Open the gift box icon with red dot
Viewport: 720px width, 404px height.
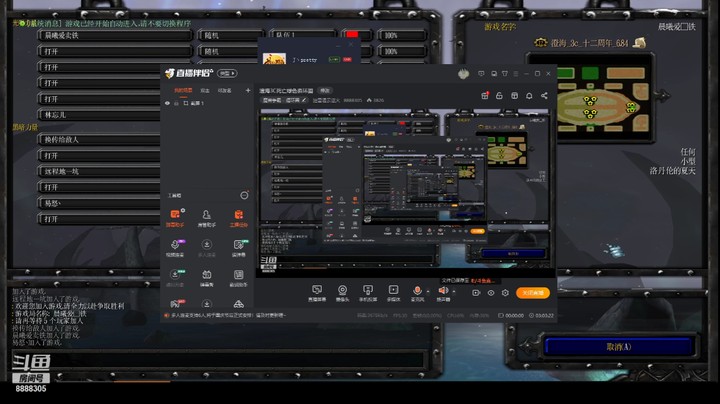point(485,95)
